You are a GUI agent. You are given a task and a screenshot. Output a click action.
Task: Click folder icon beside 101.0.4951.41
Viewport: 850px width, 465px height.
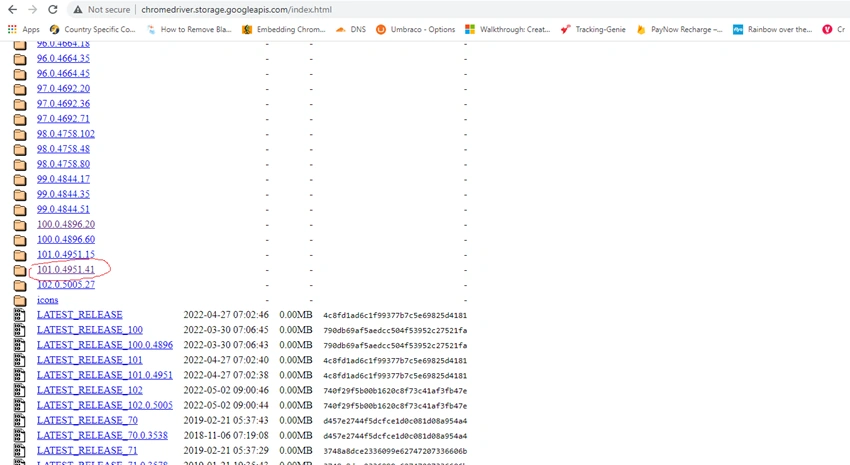(x=20, y=270)
